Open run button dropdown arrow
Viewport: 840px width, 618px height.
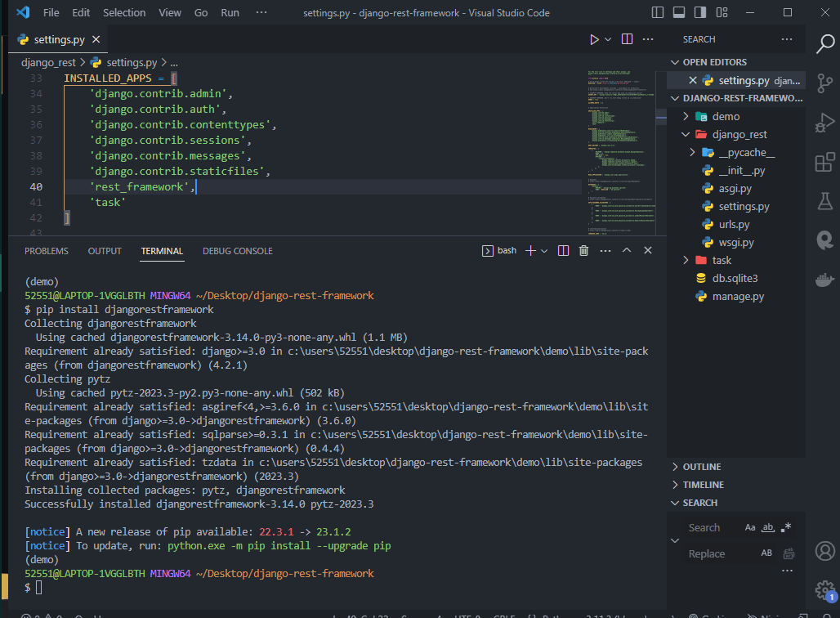[608, 40]
